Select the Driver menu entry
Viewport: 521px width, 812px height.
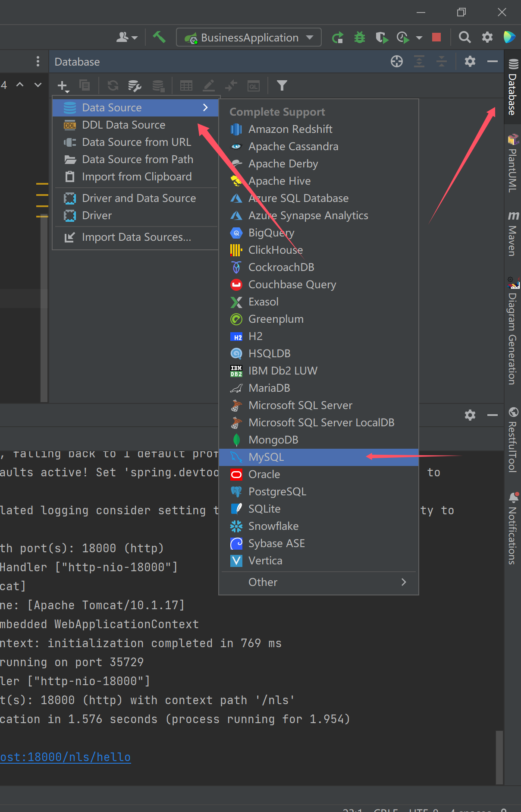coord(136,215)
